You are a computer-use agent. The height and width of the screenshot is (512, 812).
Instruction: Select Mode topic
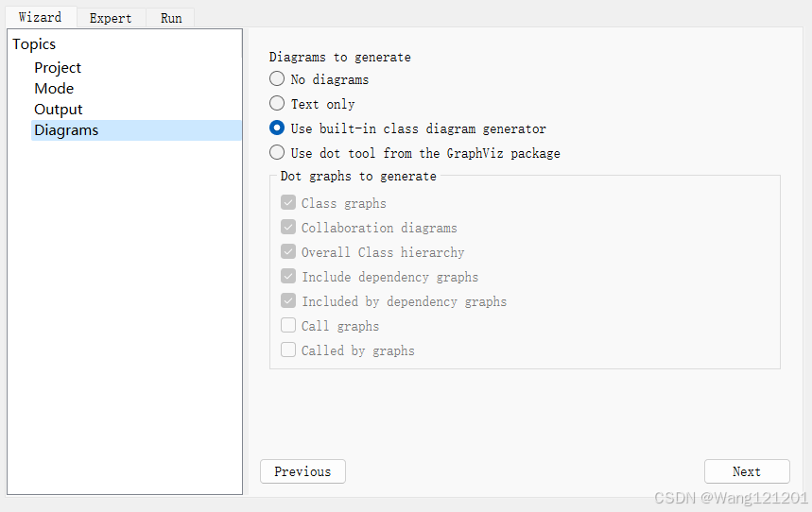coord(54,89)
